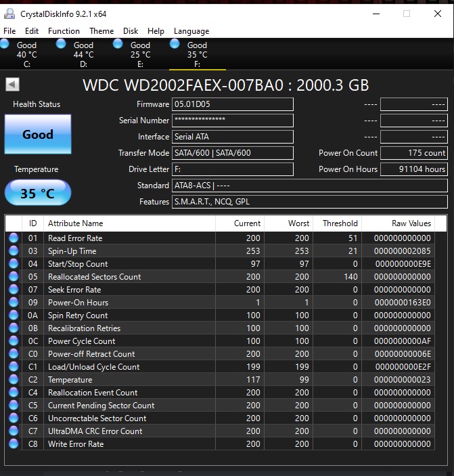This screenshot has width=454, height=476.
Task: Click status orb for Spin-Up Time
Action: [x=14, y=251]
